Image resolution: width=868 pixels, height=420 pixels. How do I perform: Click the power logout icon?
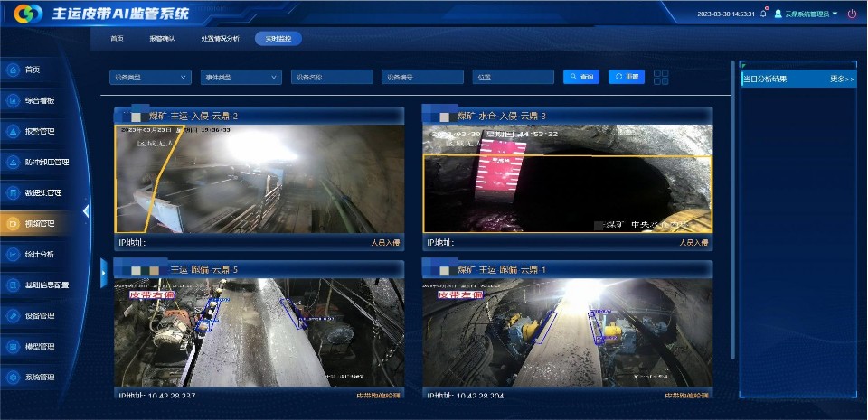click(852, 14)
